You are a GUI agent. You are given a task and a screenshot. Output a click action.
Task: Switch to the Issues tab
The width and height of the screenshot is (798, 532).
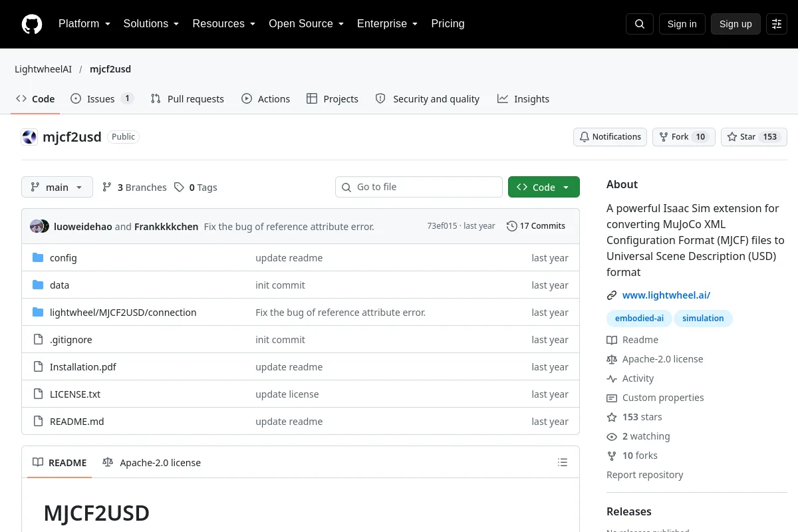[x=102, y=98]
